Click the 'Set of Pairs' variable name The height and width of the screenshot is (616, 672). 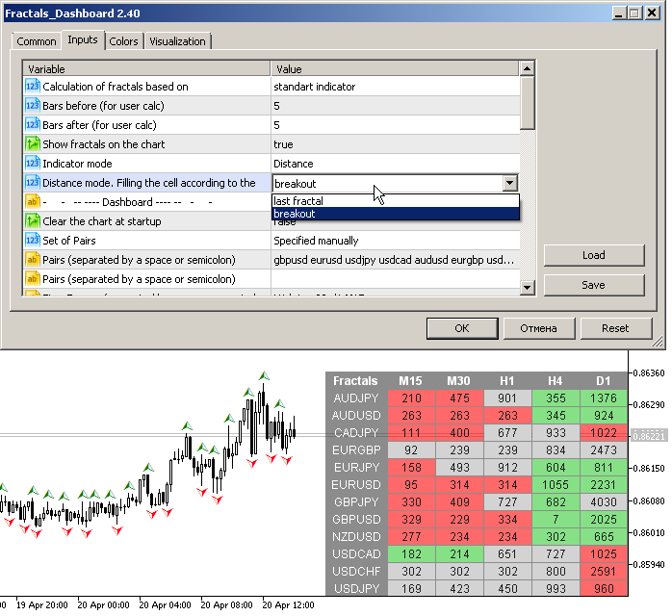pyautogui.click(x=69, y=241)
